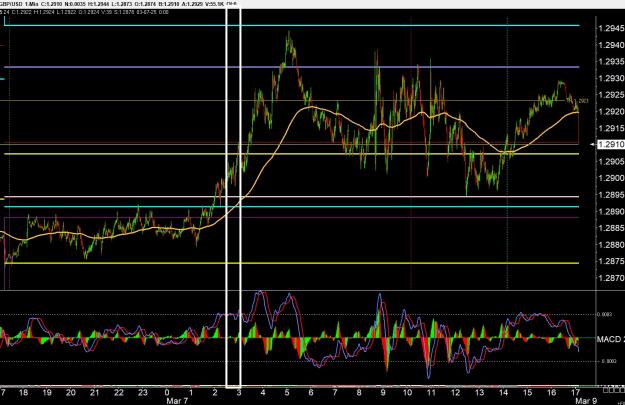This screenshot has width=625, height=405.
Task: Click the 1.2880 price axis label
Action: [x=611, y=244]
